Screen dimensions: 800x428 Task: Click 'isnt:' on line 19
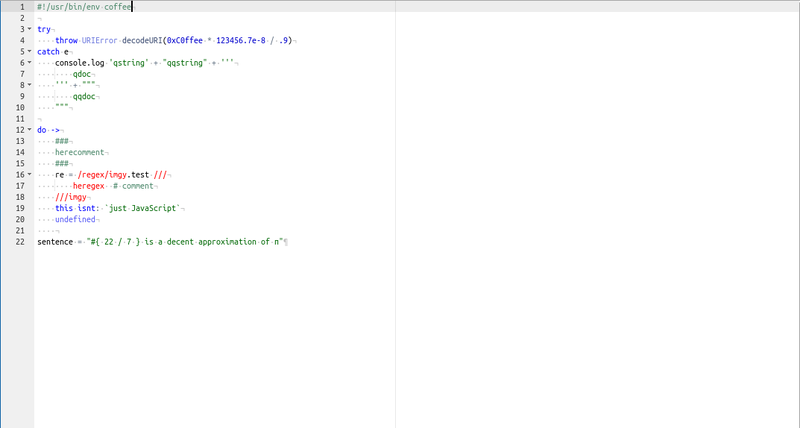coord(89,208)
